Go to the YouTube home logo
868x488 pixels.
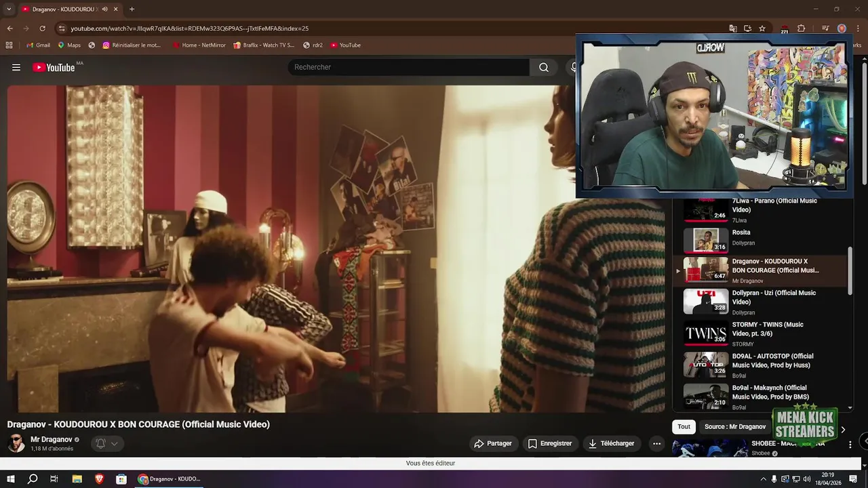54,67
